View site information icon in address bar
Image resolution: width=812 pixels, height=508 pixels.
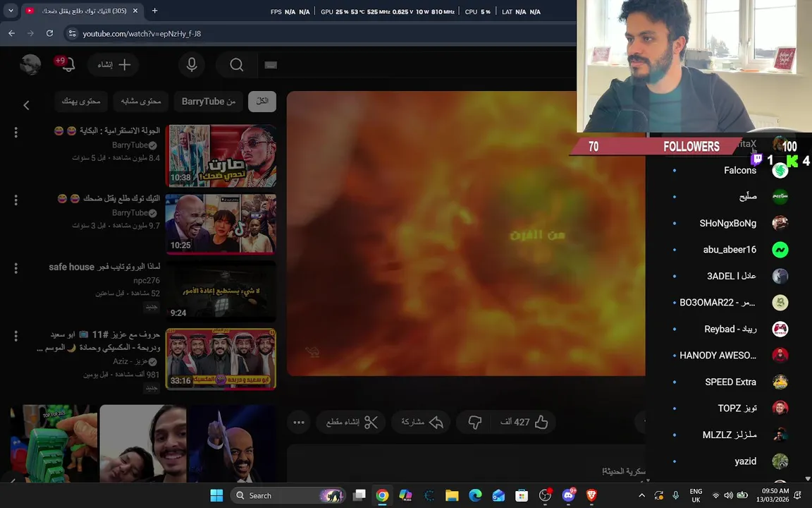(x=72, y=33)
